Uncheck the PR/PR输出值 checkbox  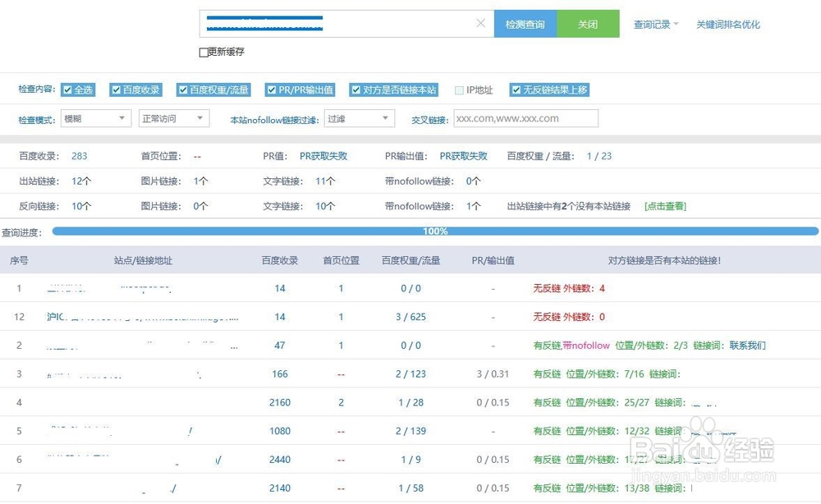[x=271, y=89]
